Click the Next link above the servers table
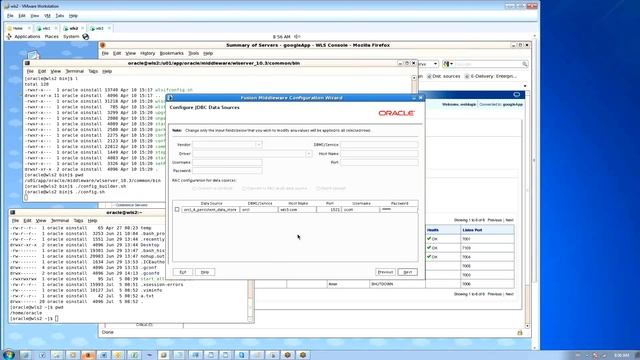Viewport: 640px width, 360px height. 509,220
